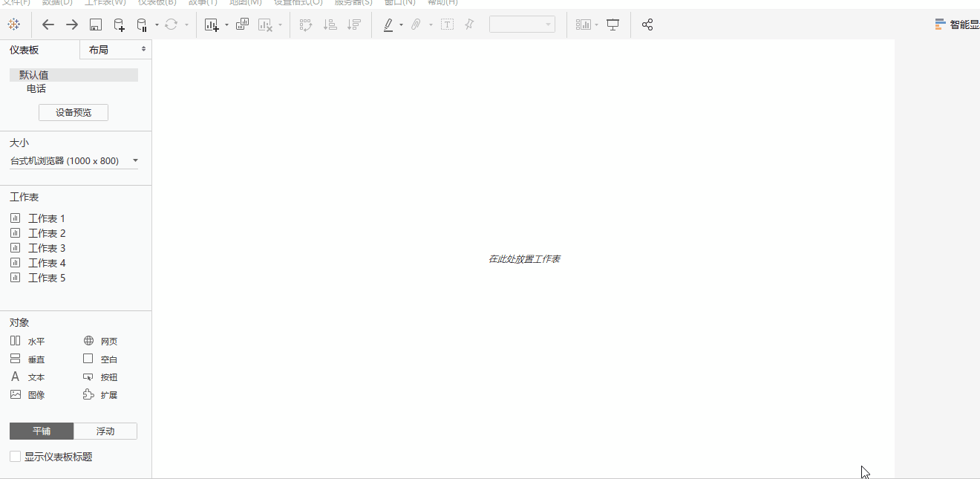Fix axes pin icon
980x479 pixels.
469,25
